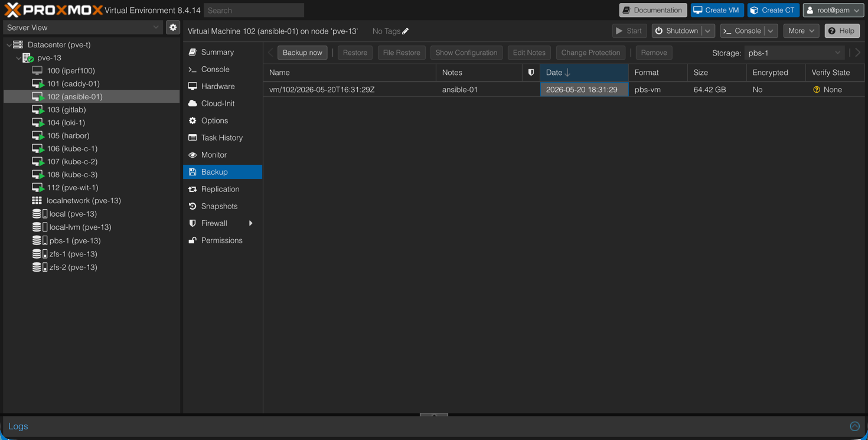
Task: Open the Storage pbs-1 combo box
Action: (x=794, y=53)
